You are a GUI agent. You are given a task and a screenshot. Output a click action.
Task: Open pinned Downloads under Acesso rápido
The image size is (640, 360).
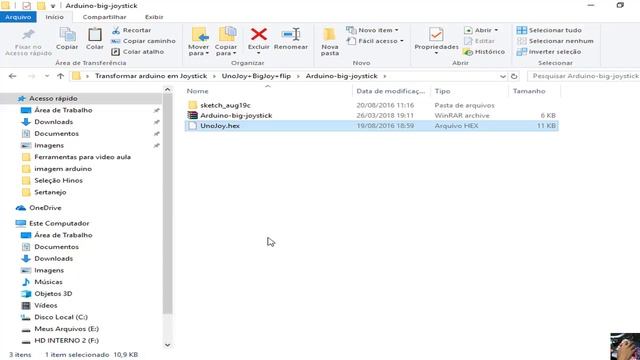pos(53,122)
